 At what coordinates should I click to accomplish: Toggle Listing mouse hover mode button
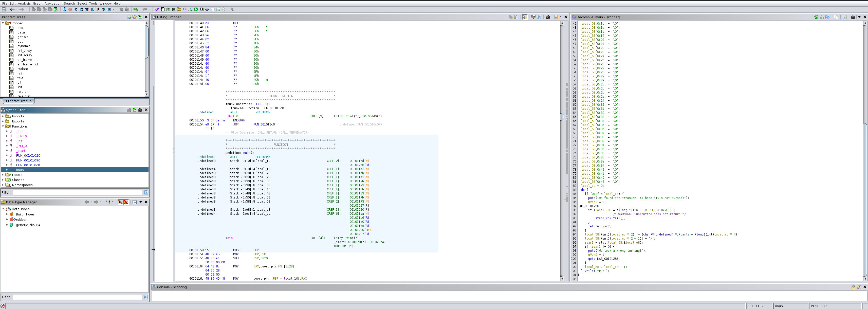tap(525, 17)
